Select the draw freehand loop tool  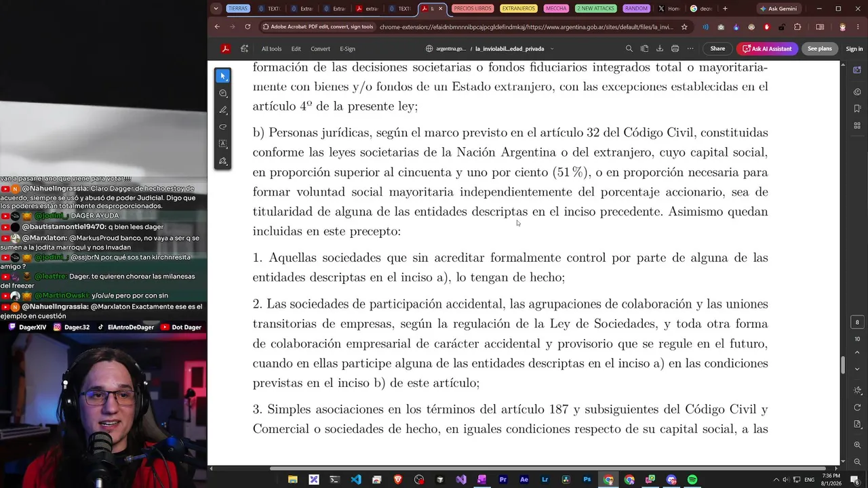[x=223, y=127]
